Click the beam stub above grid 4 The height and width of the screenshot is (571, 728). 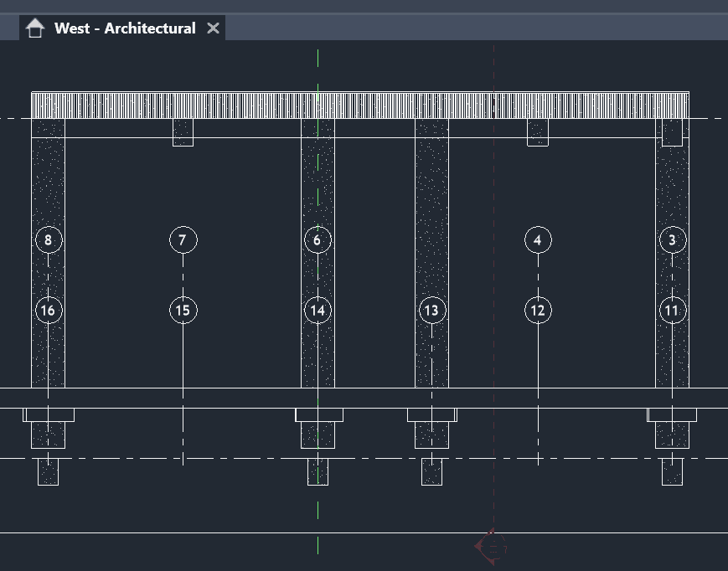point(538,132)
